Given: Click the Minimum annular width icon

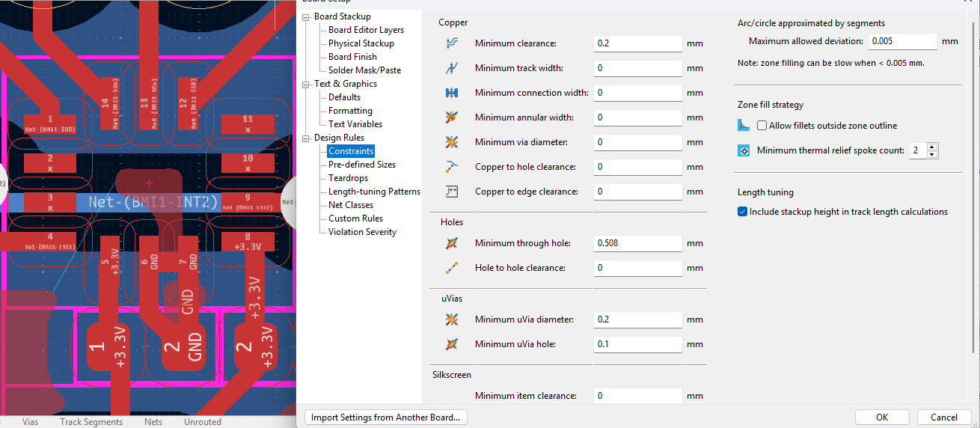Looking at the screenshot, I should pyautogui.click(x=451, y=117).
